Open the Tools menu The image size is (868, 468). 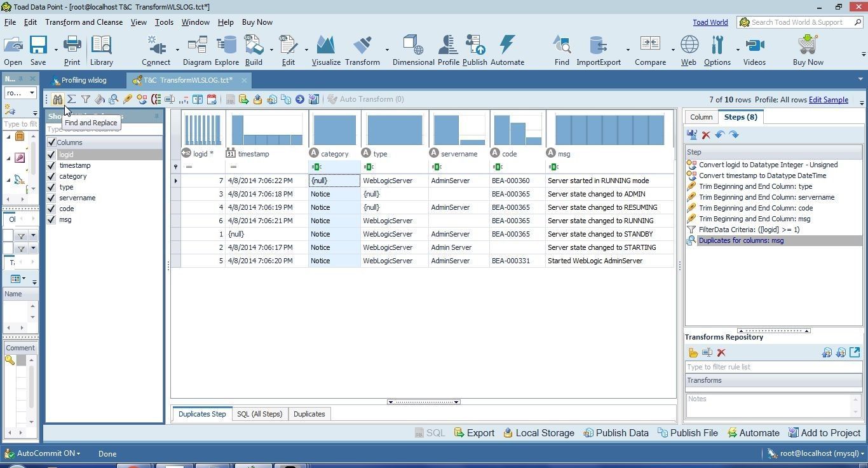[x=164, y=22]
